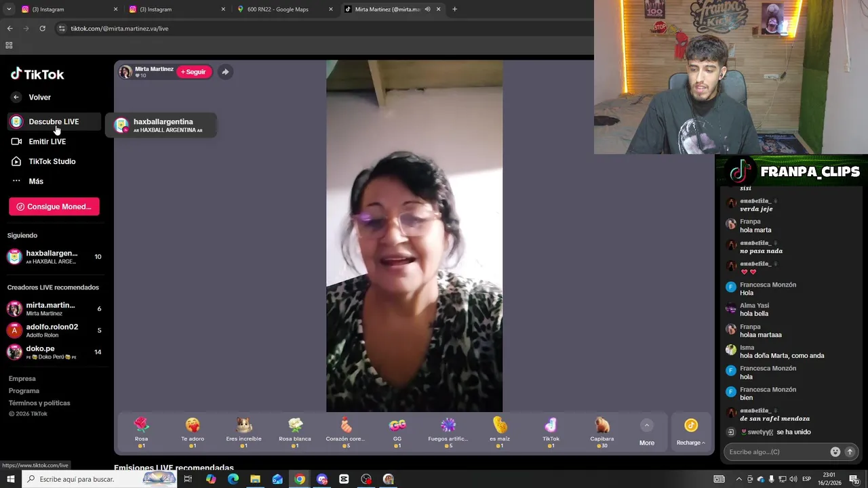868x488 pixels.
Task: Click the live video of Mirta Martinez
Action: (x=414, y=236)
